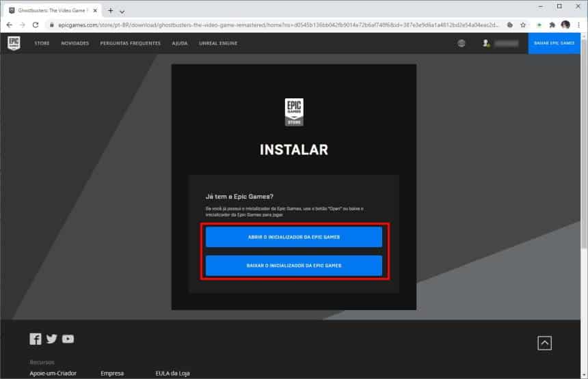
Task: Click the language globe icon
Action: tap(462, 44)
